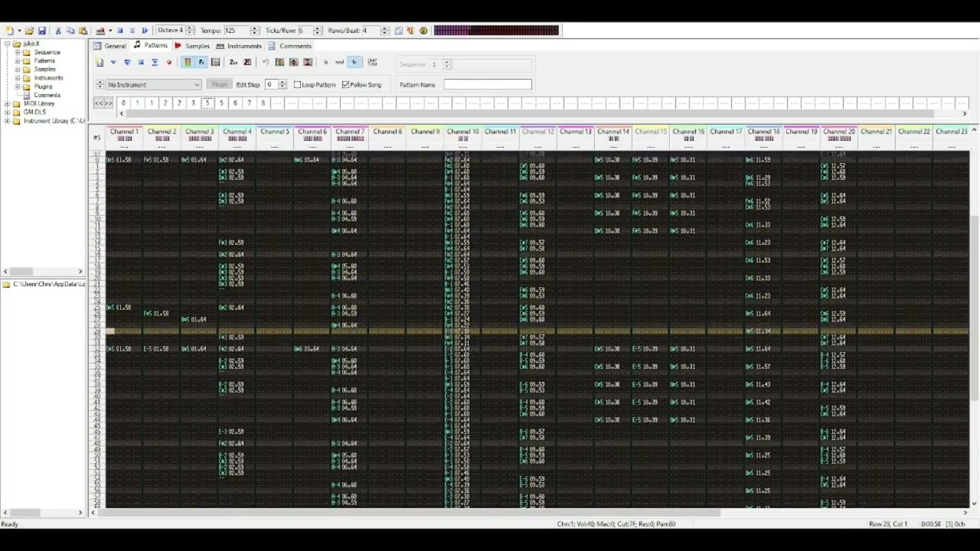Stop pattern playback in pattern toolbar
This screenshot has height=551, width=980.
pyautogui.click(x=141, y=62)
